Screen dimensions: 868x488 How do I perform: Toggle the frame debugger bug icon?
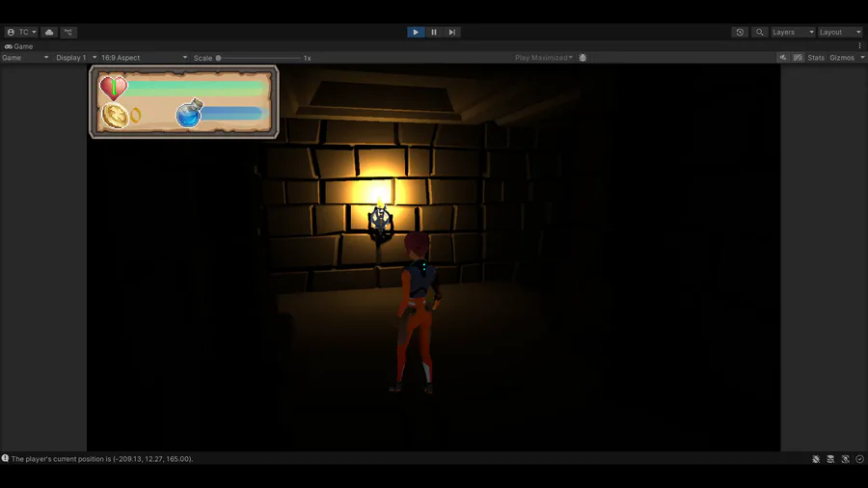tap(583, 58)
